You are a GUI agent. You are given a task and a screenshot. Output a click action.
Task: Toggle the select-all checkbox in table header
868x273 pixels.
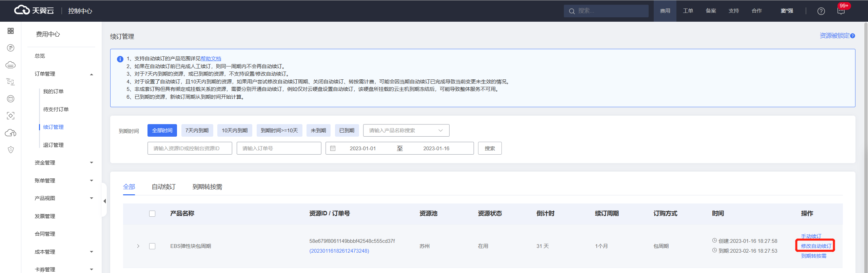(152, 214)
